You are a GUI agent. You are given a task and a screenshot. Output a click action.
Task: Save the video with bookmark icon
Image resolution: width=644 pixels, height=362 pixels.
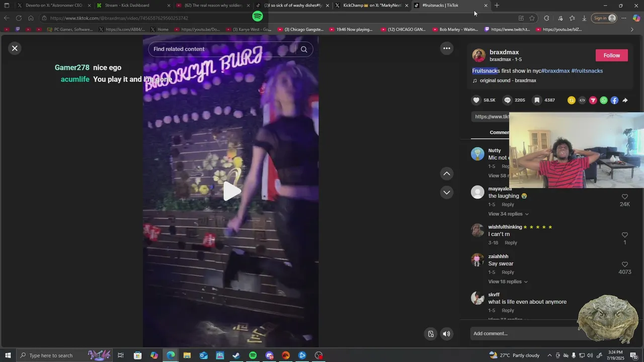point(537,100)
